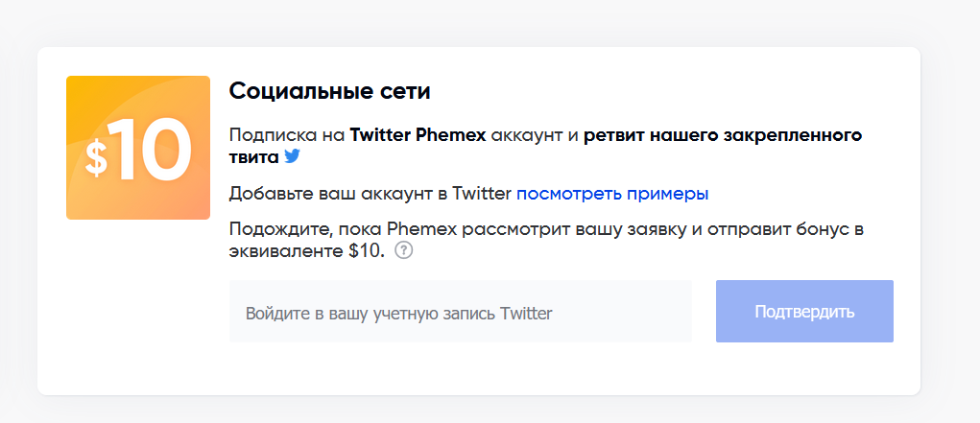Click the words 'аккаунт и' in first line
Screen dimensions: 980x423
click(x=535, y=134)
